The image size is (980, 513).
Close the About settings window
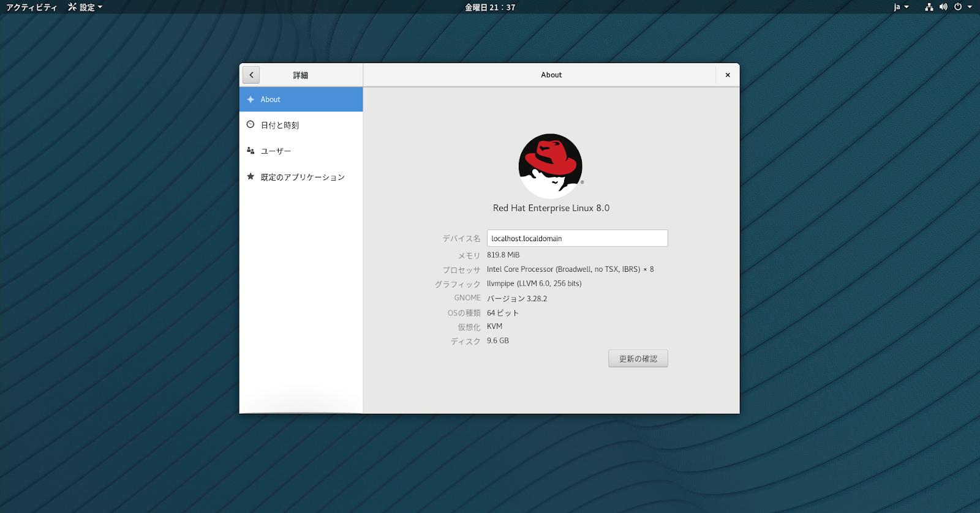(728, 75)
